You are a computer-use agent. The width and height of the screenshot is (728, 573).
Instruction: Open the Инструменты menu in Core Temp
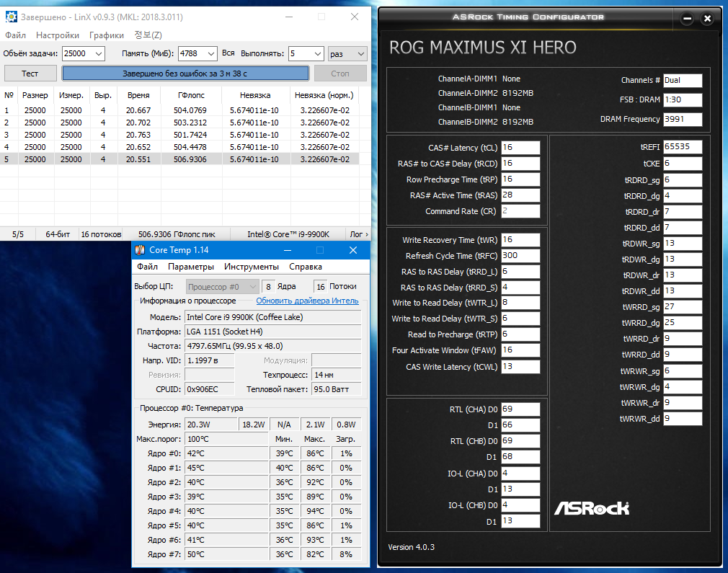(x=251, y=267)
